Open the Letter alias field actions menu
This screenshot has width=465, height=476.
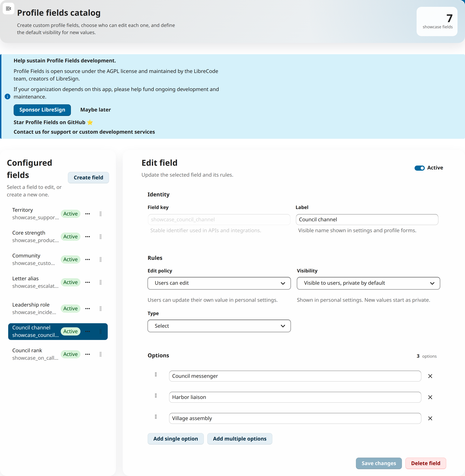coord(88,282)
